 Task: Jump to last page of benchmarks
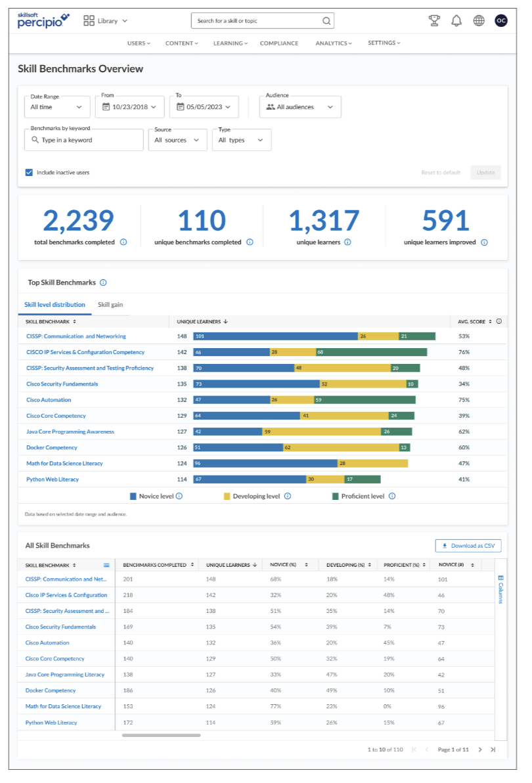tap(493, 749)
